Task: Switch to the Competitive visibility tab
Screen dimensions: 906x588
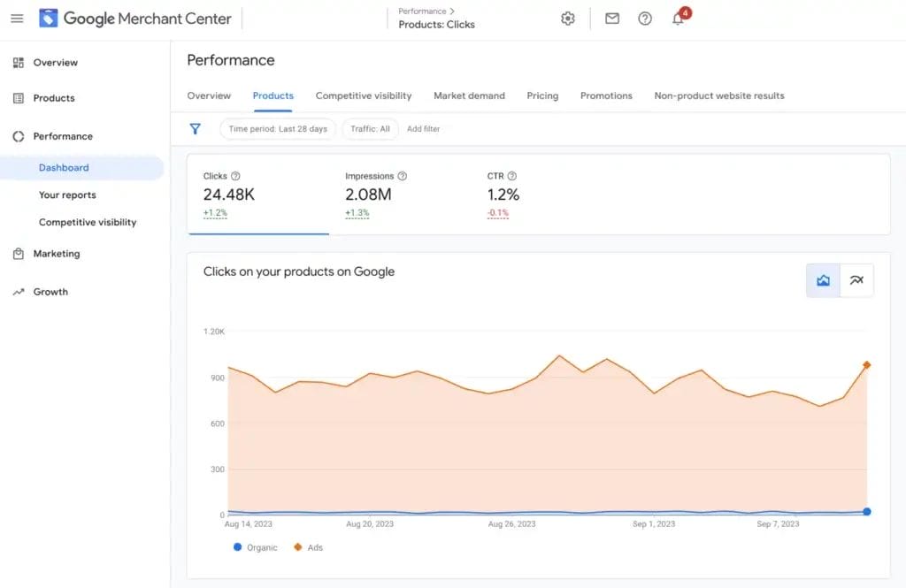Action: (364, 95)
